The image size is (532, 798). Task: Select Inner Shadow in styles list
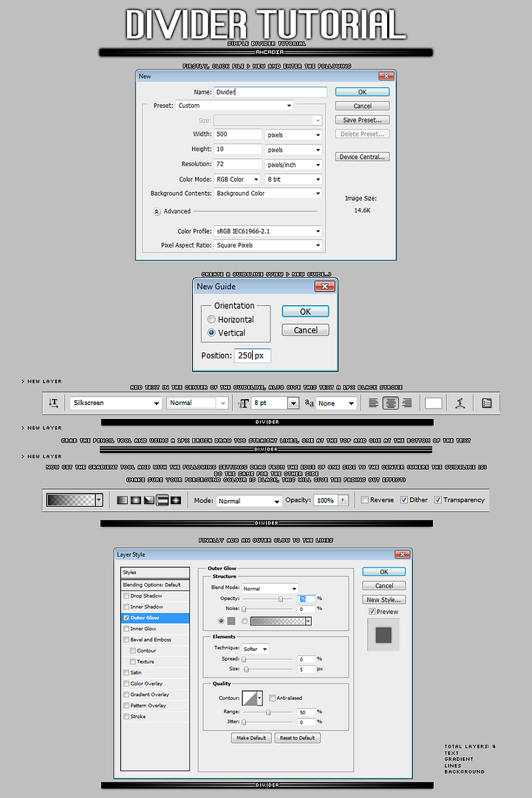[155, 607]
